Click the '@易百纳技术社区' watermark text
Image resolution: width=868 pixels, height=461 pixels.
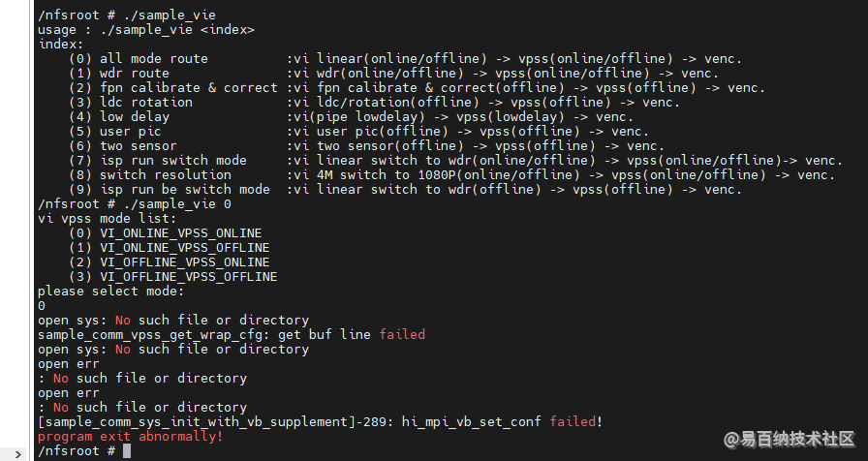click(790, 440)
